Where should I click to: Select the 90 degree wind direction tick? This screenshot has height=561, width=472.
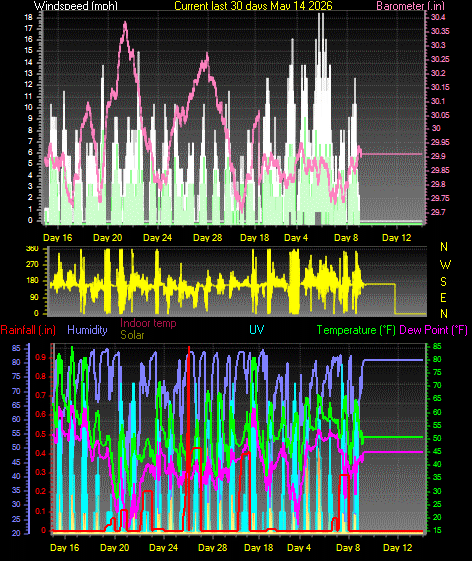tap(35, 298)
